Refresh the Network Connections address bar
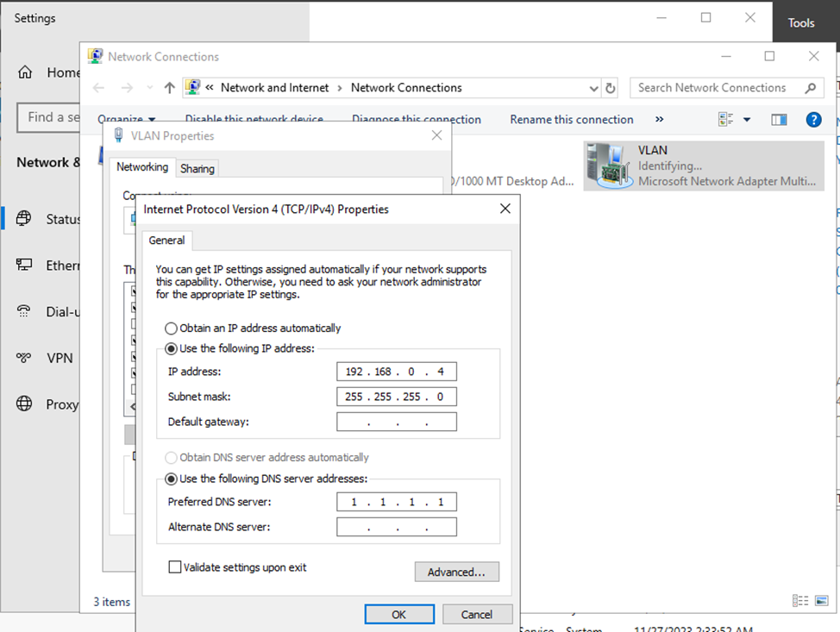The width and height of the screenshot is (840, 632). [611, 87]
